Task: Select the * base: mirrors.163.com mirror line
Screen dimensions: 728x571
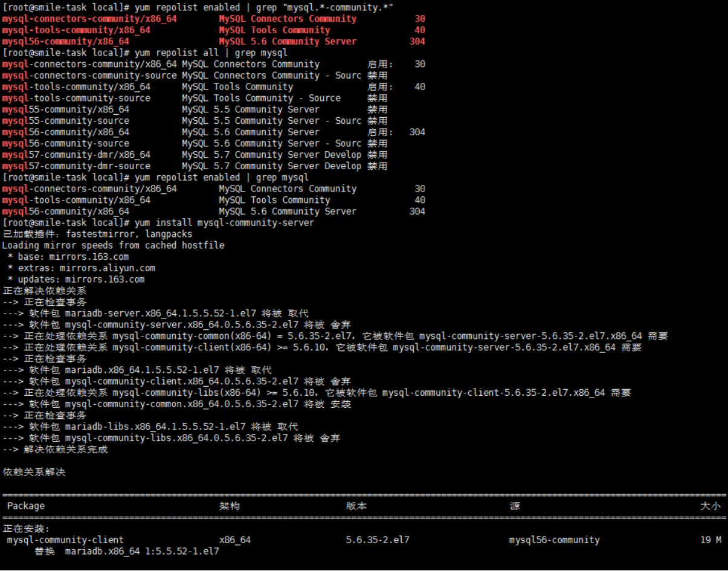Action: coord(68,257)
